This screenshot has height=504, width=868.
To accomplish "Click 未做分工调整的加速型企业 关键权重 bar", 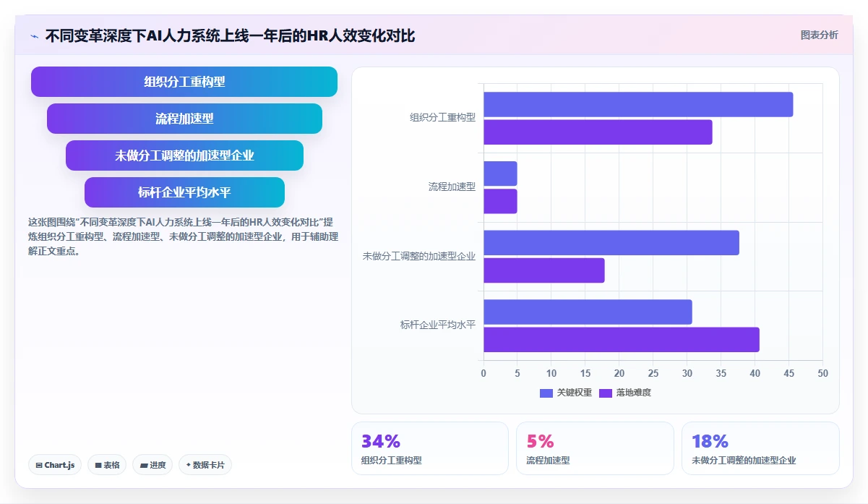I will click(x=611, y=242).
